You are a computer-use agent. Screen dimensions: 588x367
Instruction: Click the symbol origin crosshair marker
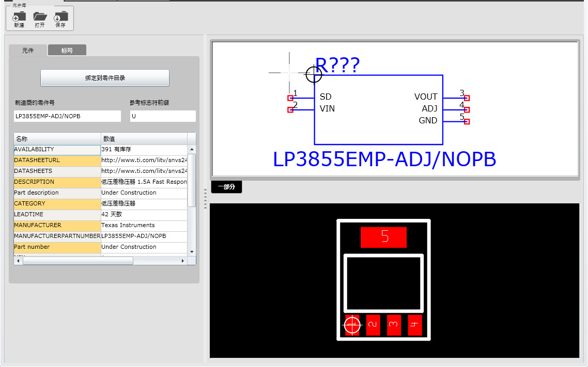tap(314, 74)
